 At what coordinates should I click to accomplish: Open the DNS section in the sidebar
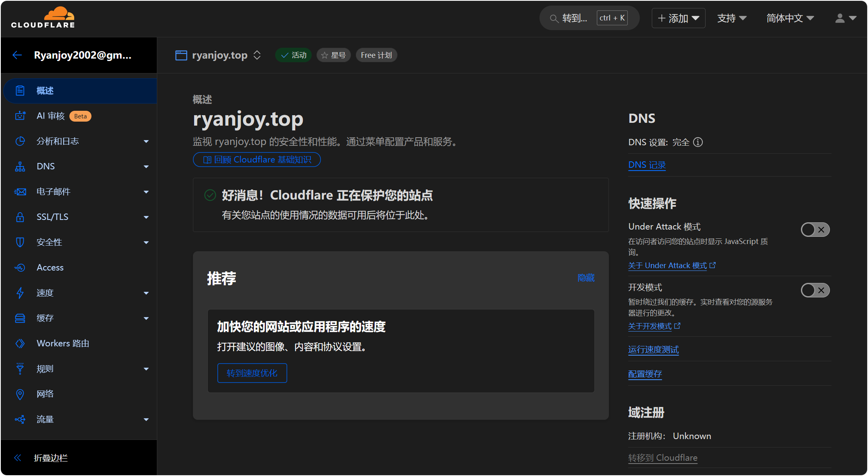click(45, 166)
